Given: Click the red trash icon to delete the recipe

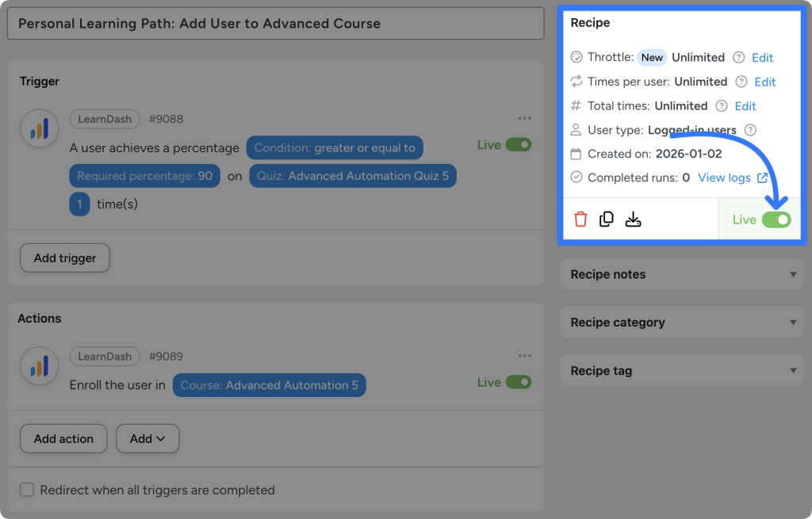Looking at the screenshot, I should [580, 219].
